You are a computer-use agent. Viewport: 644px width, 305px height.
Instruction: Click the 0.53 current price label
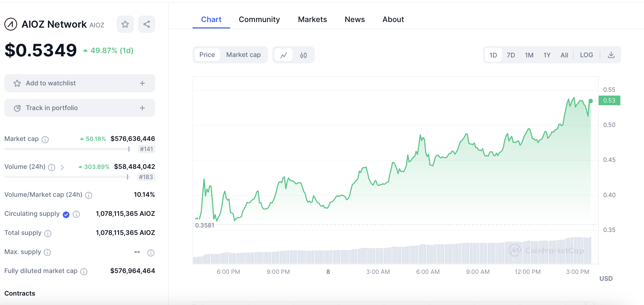(609, 100)
